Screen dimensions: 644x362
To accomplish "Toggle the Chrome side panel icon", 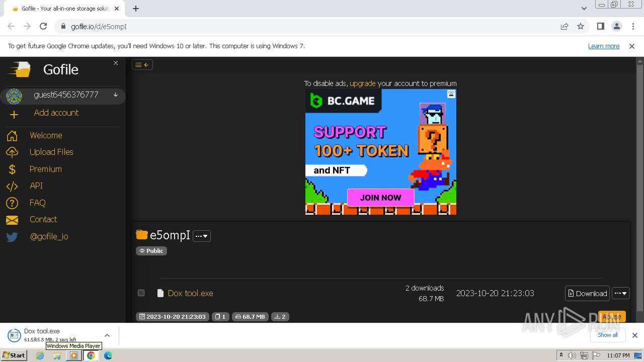I will 600,26.
